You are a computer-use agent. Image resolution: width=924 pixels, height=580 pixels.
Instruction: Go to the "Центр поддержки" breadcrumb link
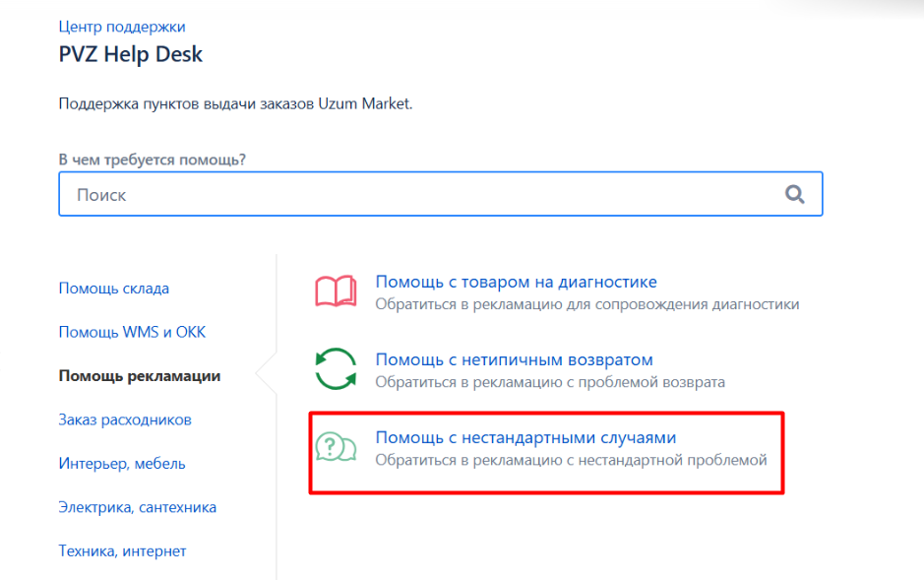122,27
